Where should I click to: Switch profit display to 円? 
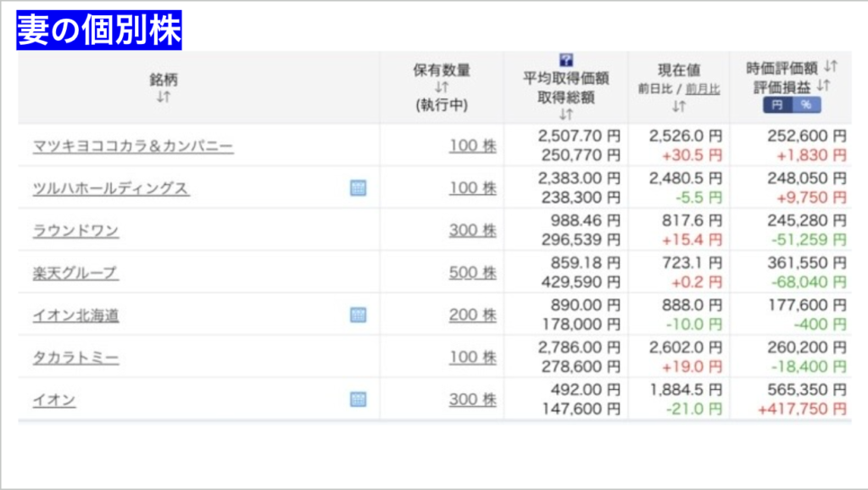777,105
